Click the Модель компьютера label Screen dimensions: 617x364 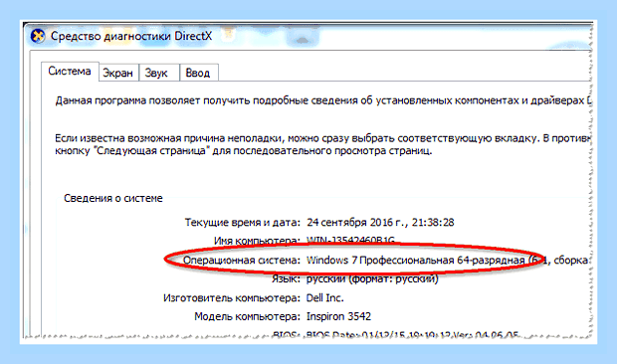(x=247, y=316)
